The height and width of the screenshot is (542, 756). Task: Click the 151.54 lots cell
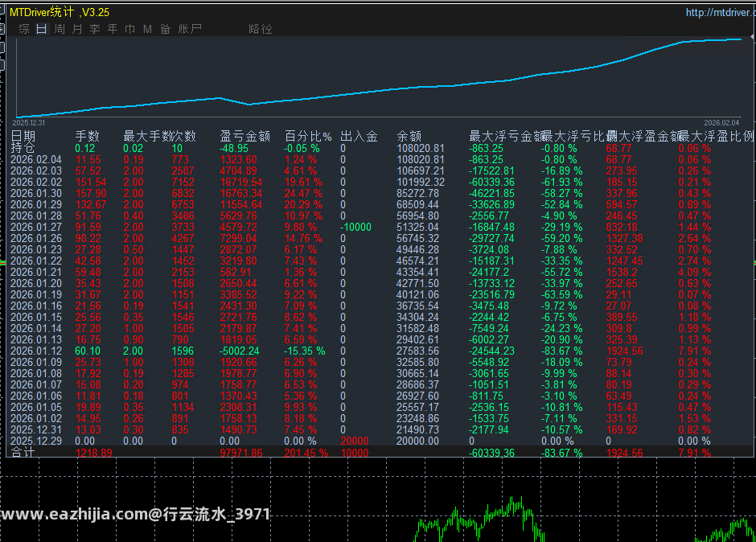[x=91, y=183]
